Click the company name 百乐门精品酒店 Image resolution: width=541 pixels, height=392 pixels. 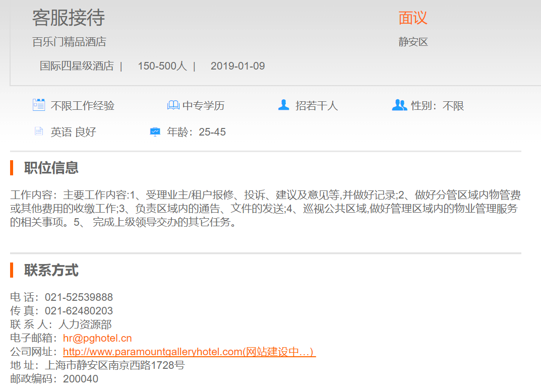coord(70,42)
